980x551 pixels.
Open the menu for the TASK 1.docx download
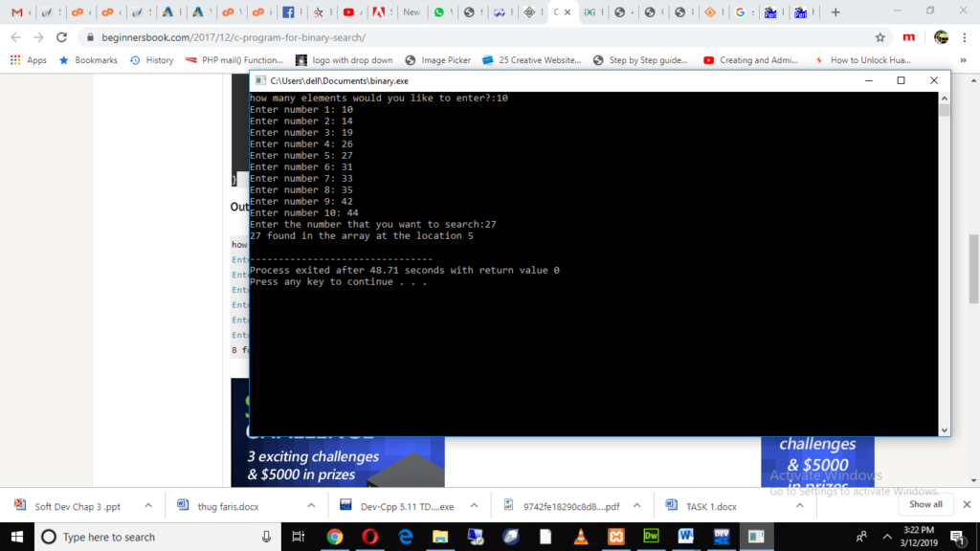[x=799, y=505]
